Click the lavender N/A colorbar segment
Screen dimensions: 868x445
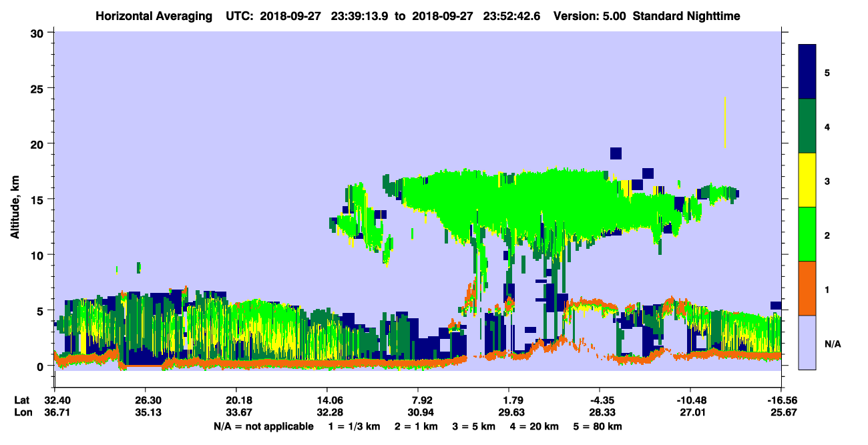(807, 342)
